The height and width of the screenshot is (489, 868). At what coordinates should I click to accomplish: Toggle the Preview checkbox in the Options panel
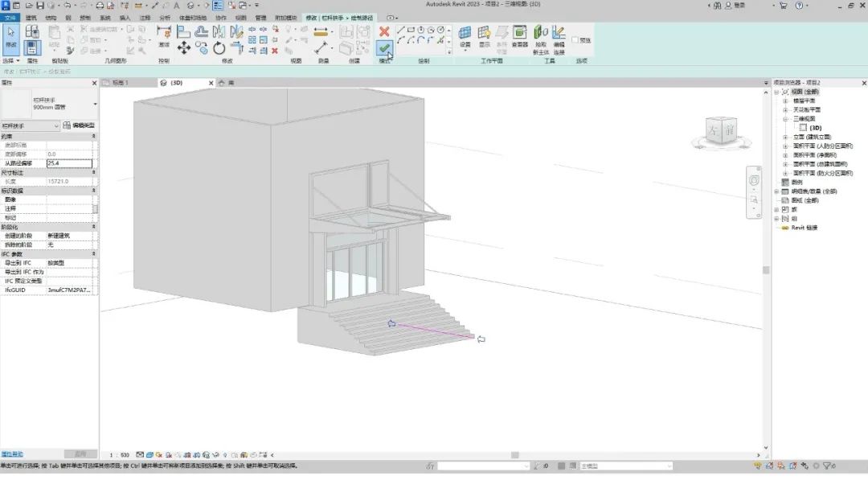(575, 40)
